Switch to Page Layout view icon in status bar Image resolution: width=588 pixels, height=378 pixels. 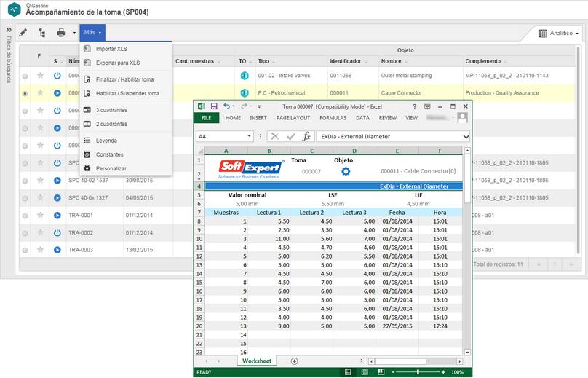coord(365,372)
